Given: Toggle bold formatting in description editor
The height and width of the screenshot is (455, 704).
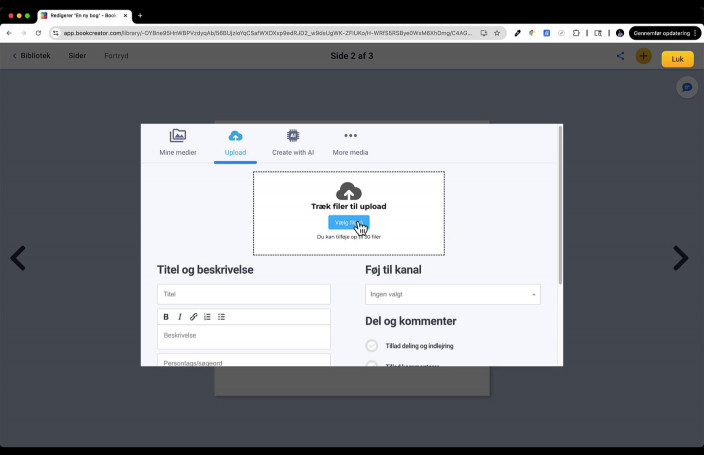Looking at the screenshot, I should pos(166,317).
